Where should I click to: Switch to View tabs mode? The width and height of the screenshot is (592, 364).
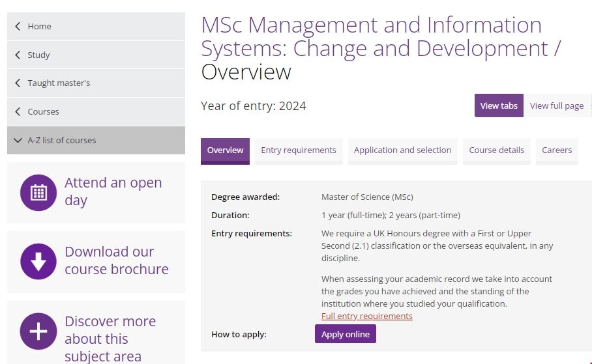(499, 105)
